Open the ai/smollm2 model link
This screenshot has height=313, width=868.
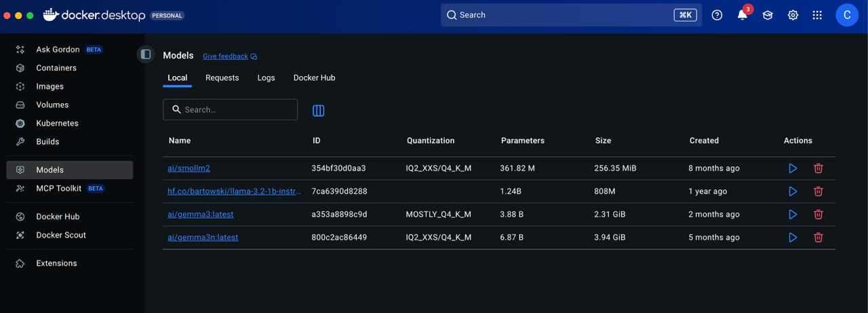pos(189,168)
